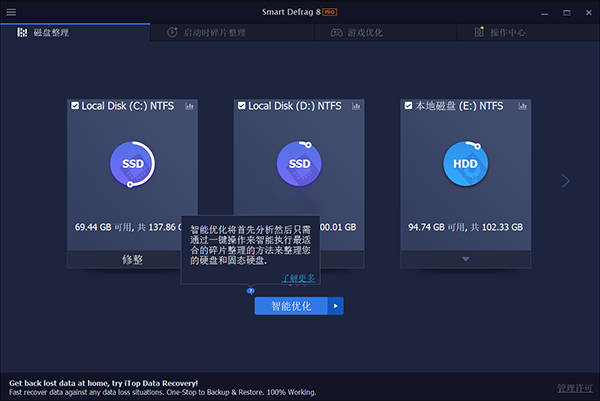Click the 智能优化 button
Image resolution: width=600 pixels, height=401 pixels.
coord(291,306)
